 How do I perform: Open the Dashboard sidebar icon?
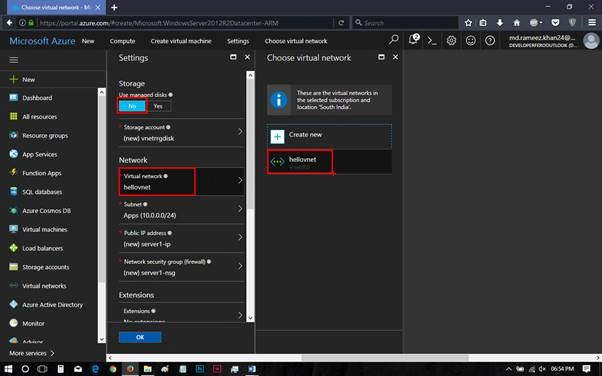[x=13, y=98]
